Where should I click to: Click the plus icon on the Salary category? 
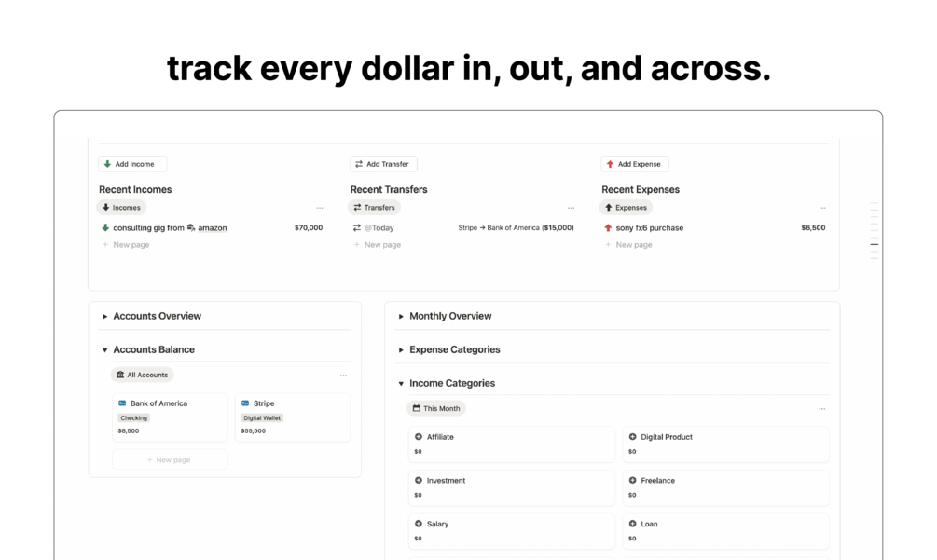pos(419,524)
